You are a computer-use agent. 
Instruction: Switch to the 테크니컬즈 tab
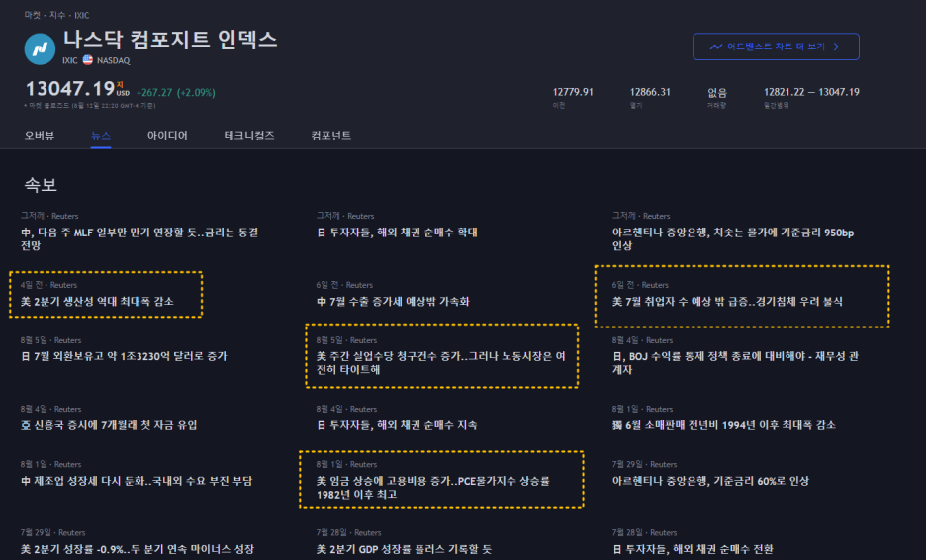click(249, 136)
